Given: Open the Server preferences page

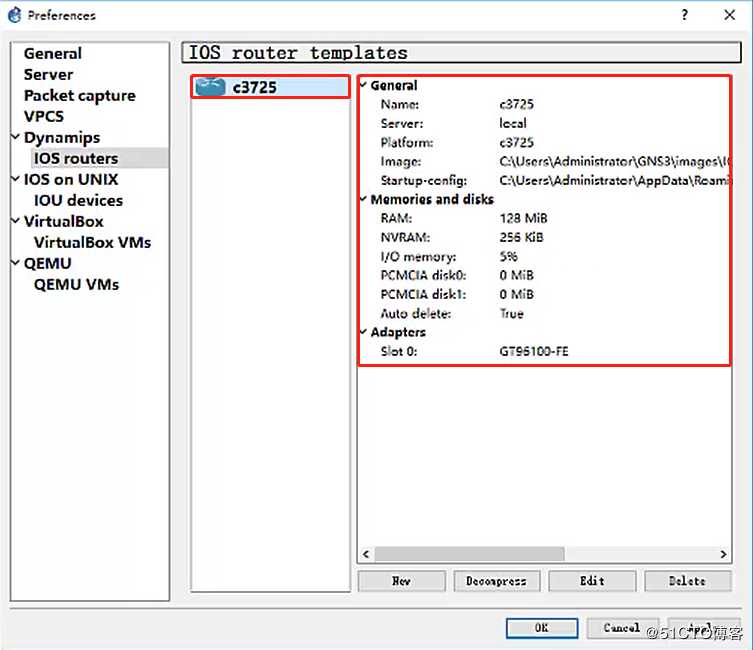Looking at the screenshot, I should [49, 74].
